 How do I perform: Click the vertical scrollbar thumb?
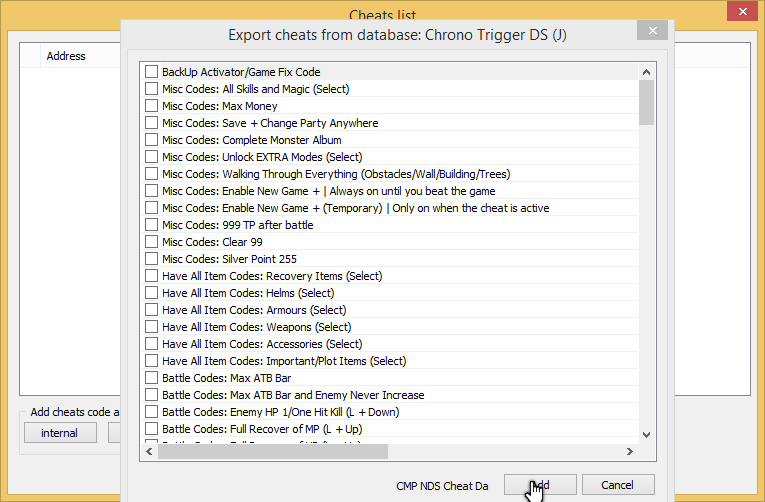646,102
